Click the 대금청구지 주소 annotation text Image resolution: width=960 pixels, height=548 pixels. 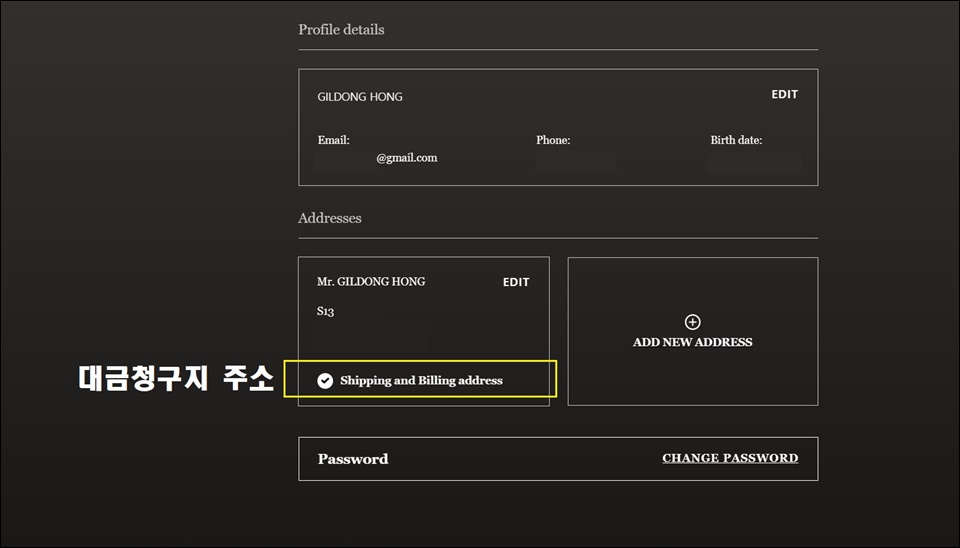pyautogui.click(x=176, y=378)
